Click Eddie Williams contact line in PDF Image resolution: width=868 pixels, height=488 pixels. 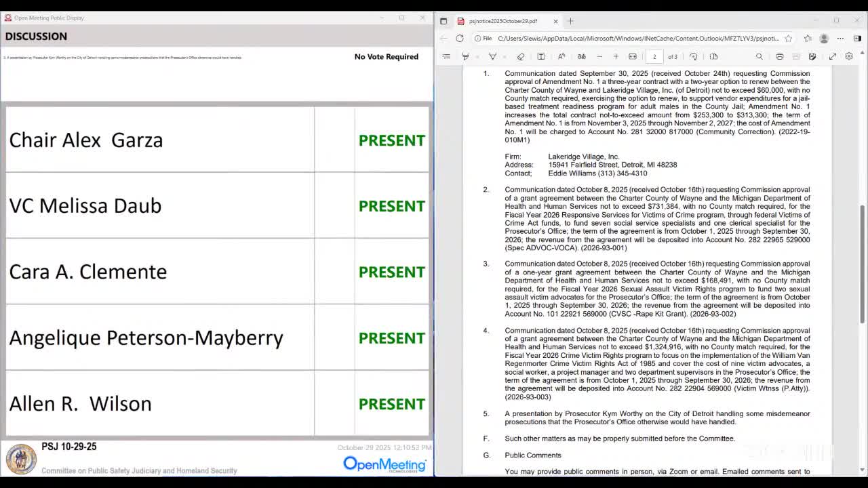pyautogui.click(x=597, y=174)
